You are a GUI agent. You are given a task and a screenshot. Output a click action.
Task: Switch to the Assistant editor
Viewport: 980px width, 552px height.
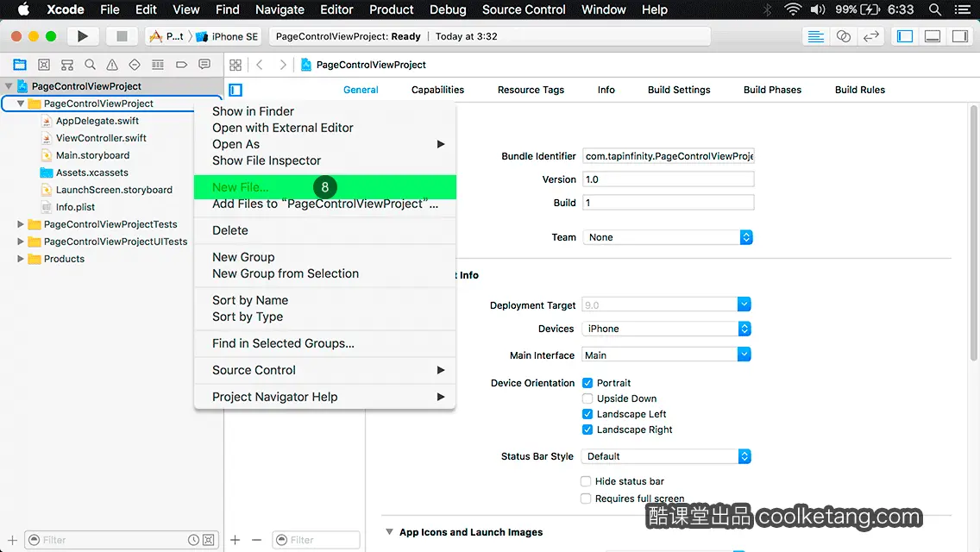pos(843,36)
